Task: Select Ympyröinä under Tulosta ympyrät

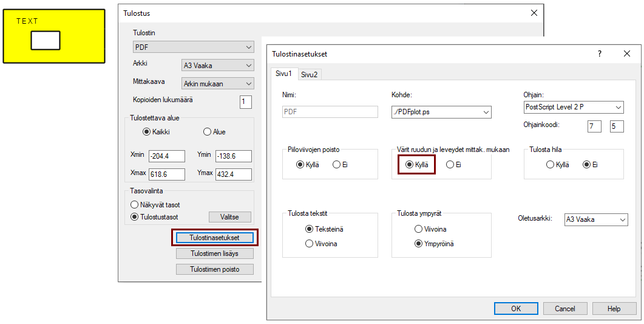Action: point(418,244)
